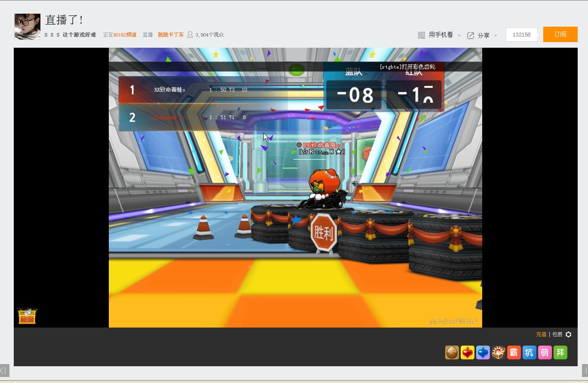Click the streamer name S S S 这个游戏好难
This screenshot has width=588, height=383.
coord(70,35)
